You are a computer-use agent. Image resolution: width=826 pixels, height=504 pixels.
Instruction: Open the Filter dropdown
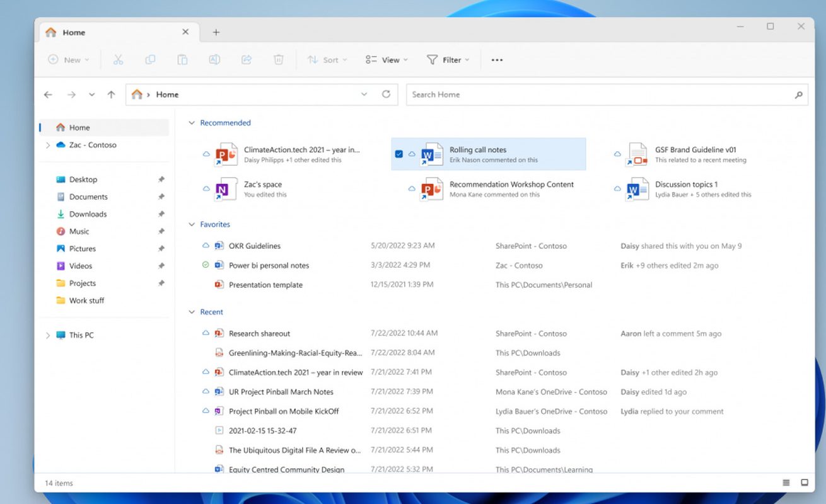coord(448,60)
